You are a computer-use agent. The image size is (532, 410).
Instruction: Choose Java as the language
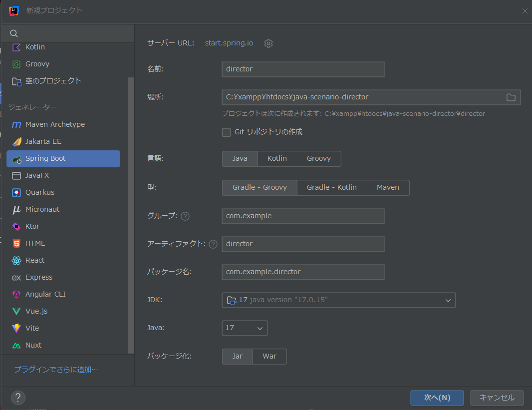tap(240, 159)
